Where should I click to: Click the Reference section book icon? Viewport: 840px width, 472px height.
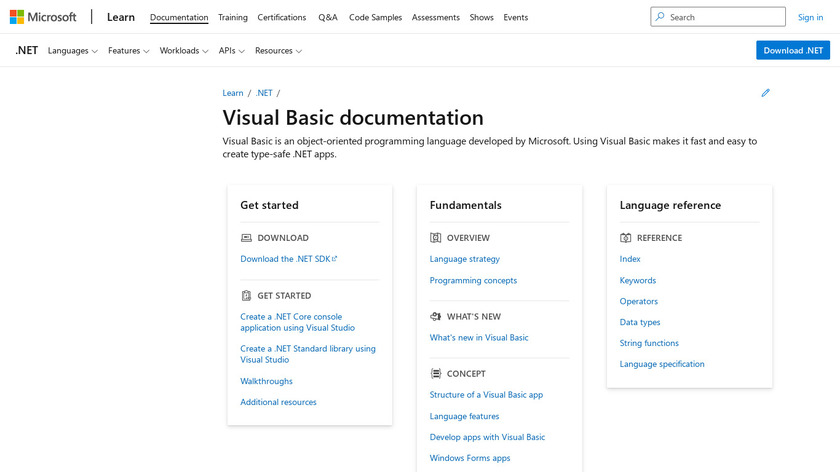click(625, 238)
